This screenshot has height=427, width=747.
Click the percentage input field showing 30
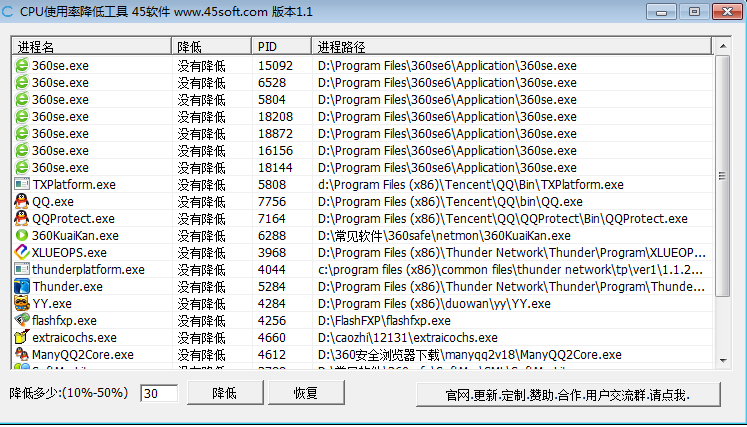click(x=159, y=394)
